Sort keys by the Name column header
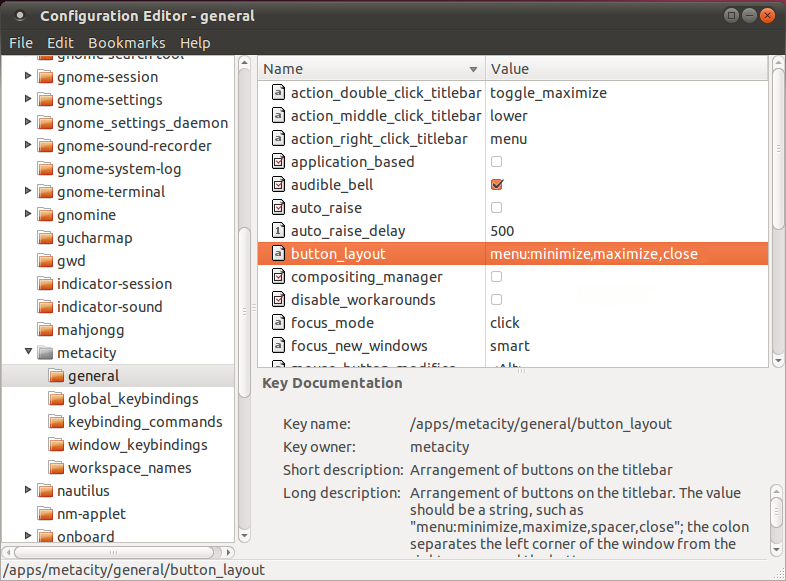 point(371,69)
